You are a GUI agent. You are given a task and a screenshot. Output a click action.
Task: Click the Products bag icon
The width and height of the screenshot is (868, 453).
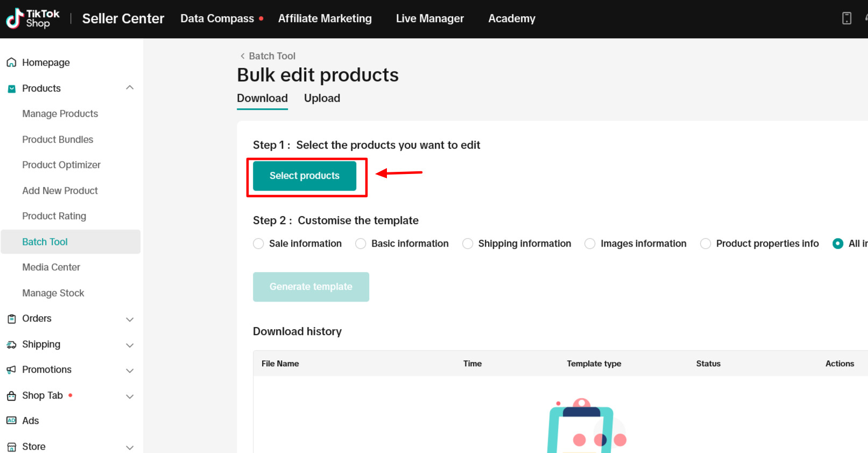click(11, 89)
